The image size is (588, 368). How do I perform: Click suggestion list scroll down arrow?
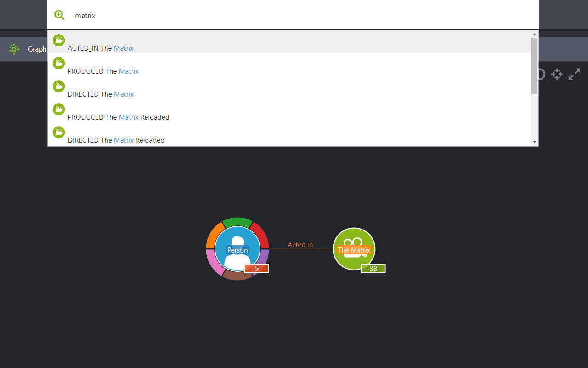(534, 142)
